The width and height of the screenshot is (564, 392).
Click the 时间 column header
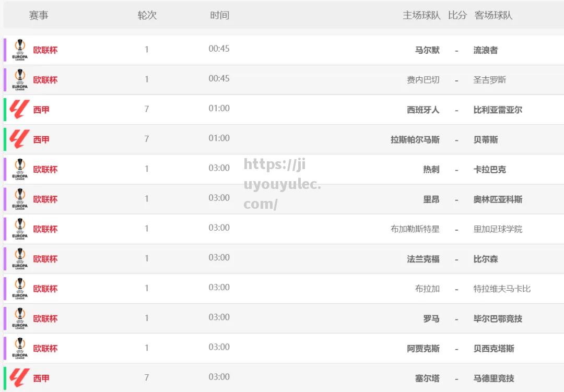(x=219, y=15)
